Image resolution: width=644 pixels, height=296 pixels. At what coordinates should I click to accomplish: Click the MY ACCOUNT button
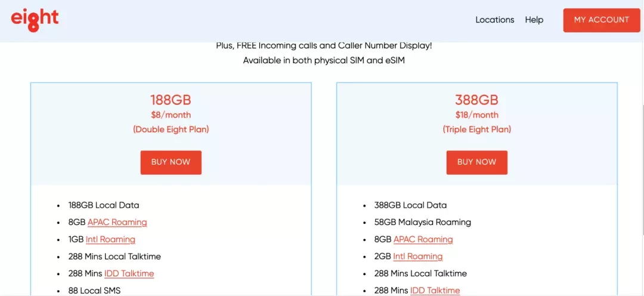pyautogui.click(x=601, y=20)
